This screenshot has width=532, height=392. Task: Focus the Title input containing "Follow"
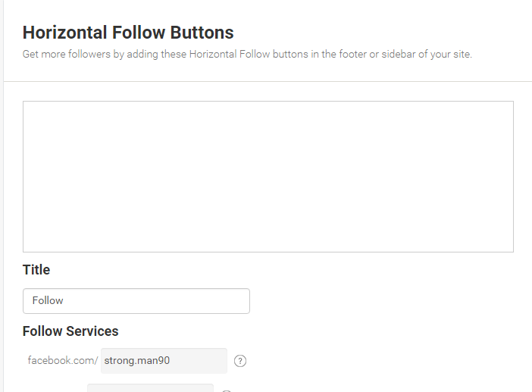pos(136,301)
